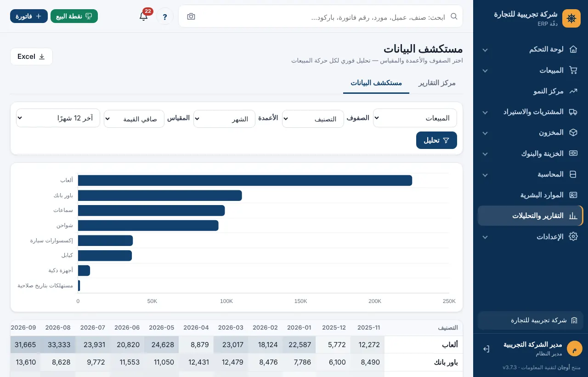
Task: Click the camera scan icon in search bar
Action: pos(191,17)
